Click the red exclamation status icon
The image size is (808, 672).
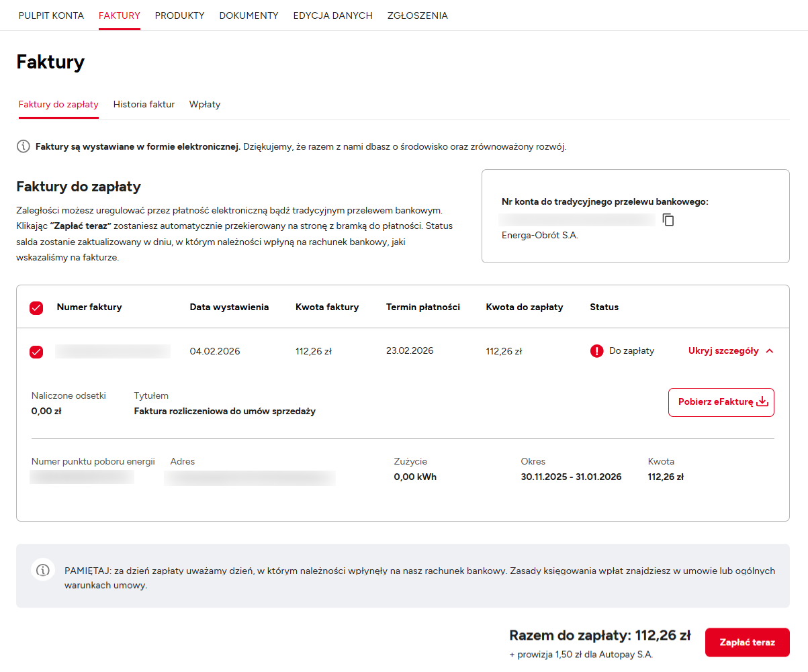tap(596, 351)
